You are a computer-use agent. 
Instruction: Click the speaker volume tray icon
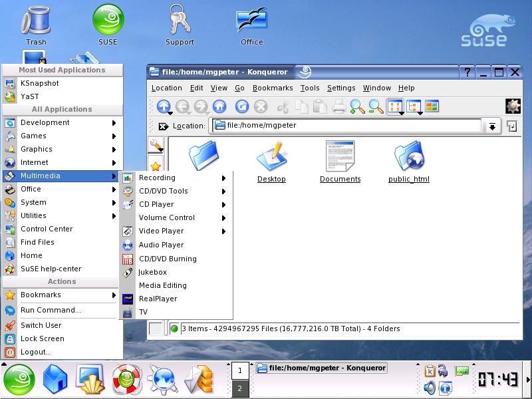pyautogui.click(x=430, y=388)
